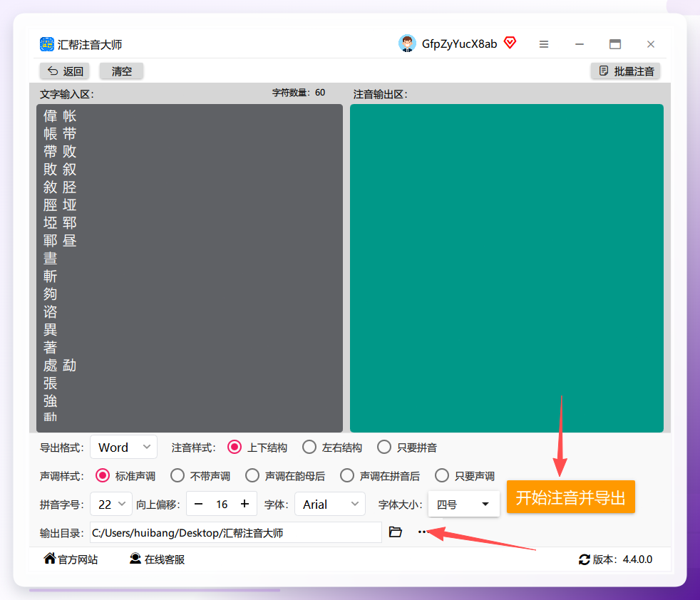700x600 pixels.
Task: Click the 向上偏移 value 16 field
Action: click(222, 504)
